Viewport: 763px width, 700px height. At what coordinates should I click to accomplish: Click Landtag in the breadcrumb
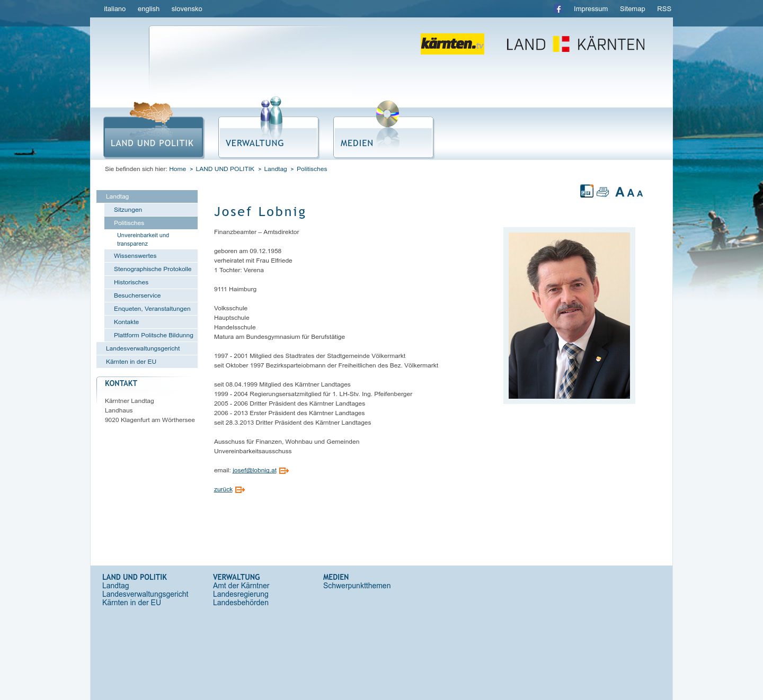click(276, 169)
